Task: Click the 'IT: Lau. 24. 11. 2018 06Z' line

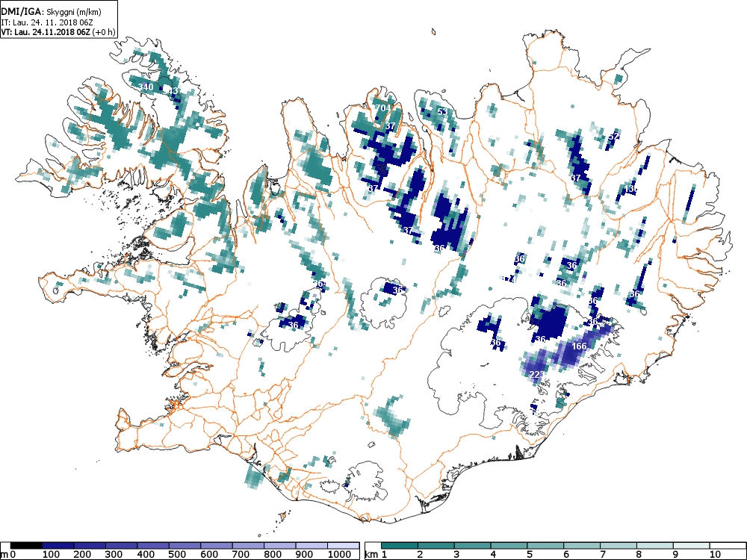Action: tap(46, 22)
